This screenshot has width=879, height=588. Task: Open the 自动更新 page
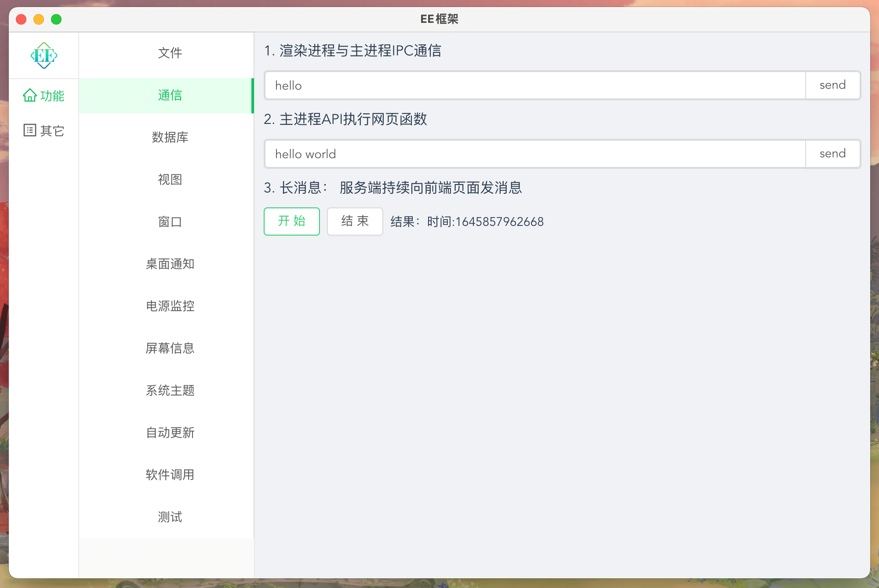170,432
